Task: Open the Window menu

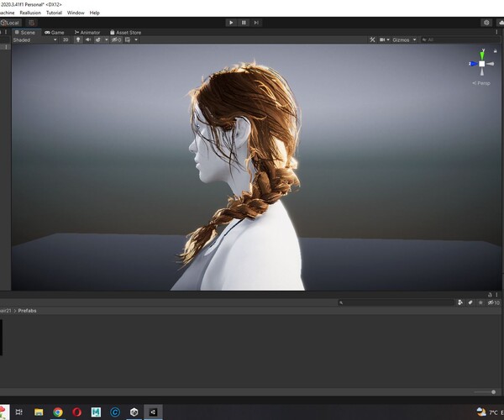Action: [76, 13]
